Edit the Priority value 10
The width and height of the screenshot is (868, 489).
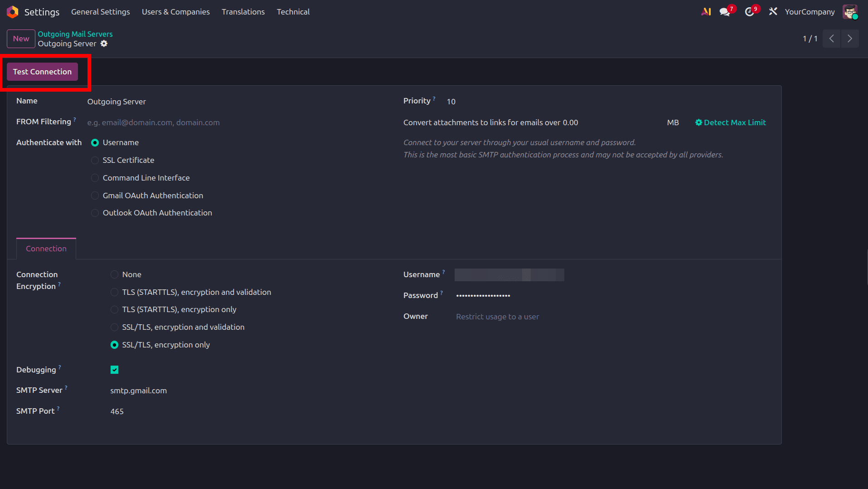pos(609,102)
